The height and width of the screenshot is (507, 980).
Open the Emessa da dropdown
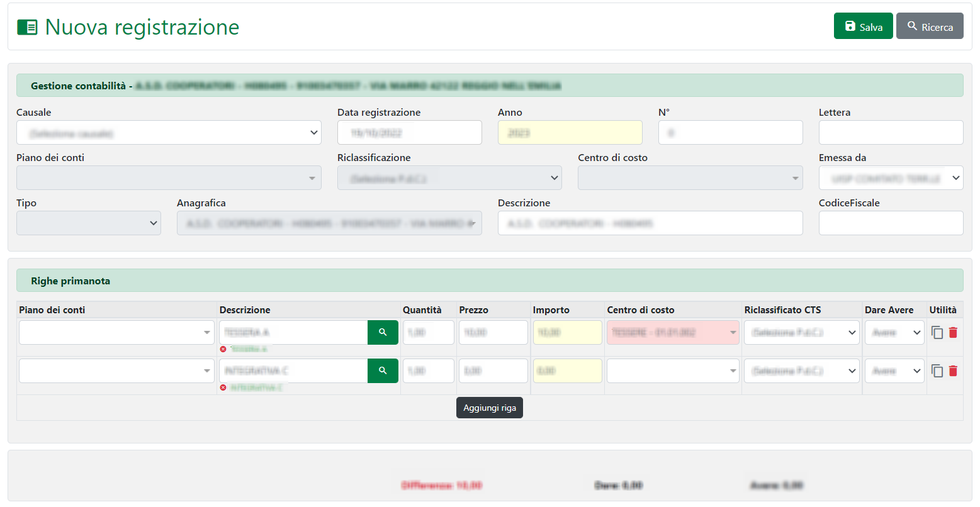[x=891, y=178]
